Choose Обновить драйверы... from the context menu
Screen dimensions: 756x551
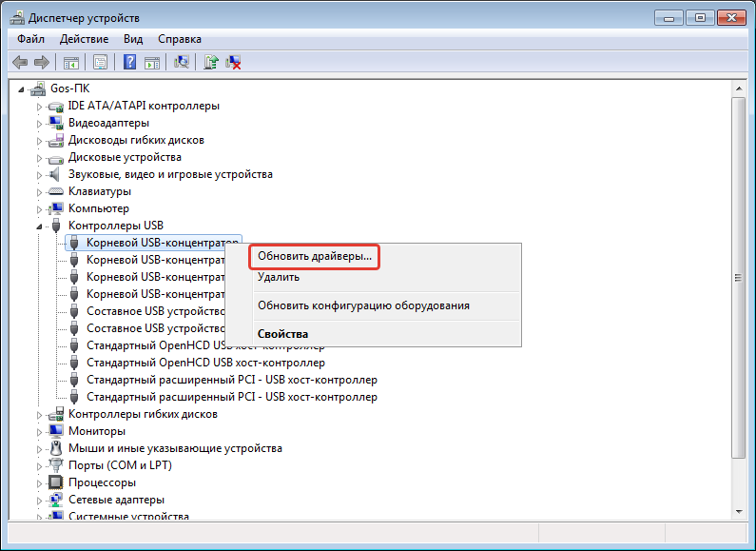point(315,256)
